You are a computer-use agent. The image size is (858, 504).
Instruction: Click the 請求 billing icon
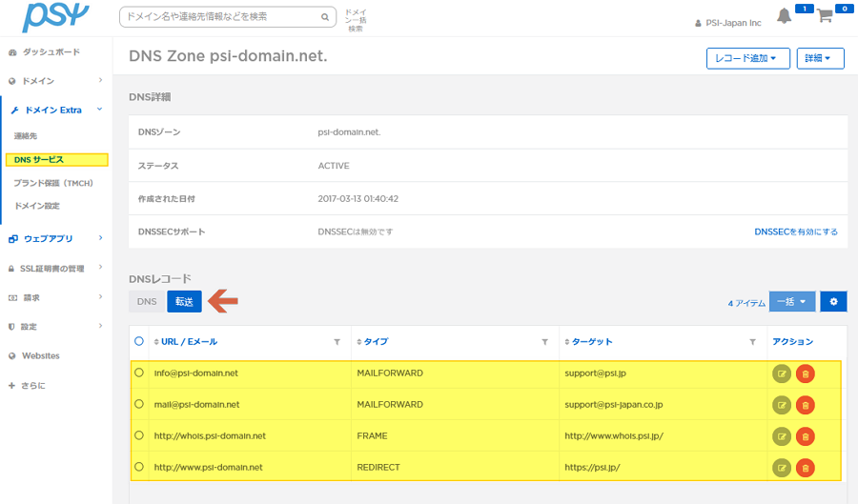pos(12,298)
